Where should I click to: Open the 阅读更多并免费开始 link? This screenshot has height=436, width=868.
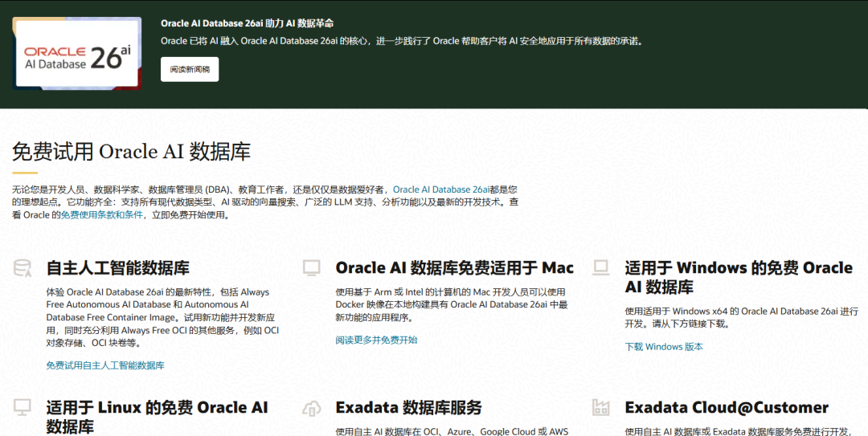pos(376,340)
